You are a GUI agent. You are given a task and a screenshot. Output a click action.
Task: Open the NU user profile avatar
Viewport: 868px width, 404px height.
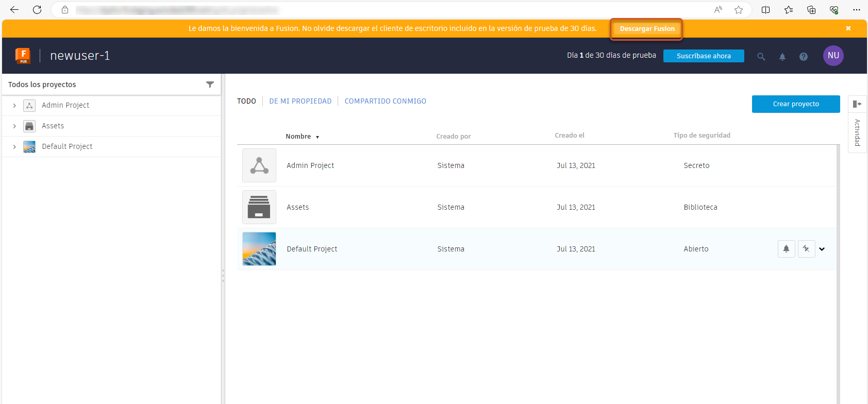click(x=833, y=56)
